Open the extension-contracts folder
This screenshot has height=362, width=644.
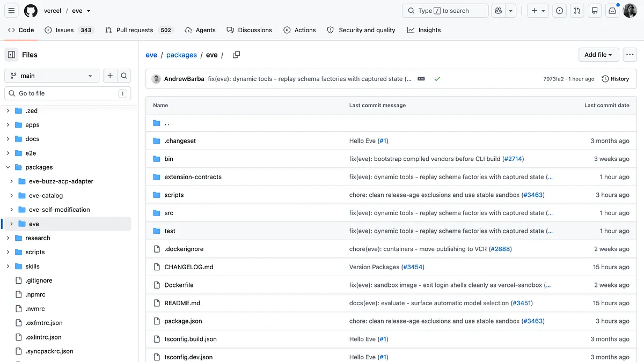click(193, 177)
